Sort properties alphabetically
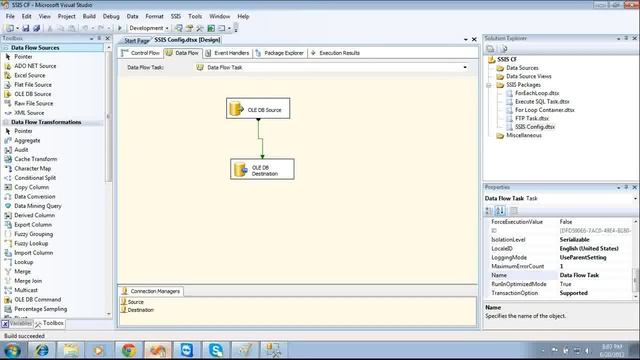The height and width of the screenshot is (360, 640). pos(500,211)
